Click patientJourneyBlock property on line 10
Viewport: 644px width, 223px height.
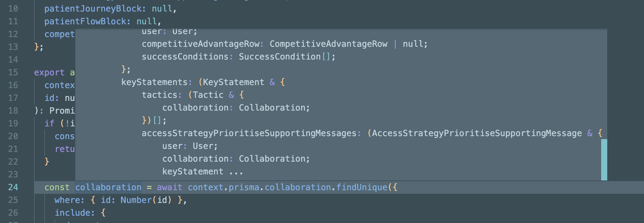point(93,9)
